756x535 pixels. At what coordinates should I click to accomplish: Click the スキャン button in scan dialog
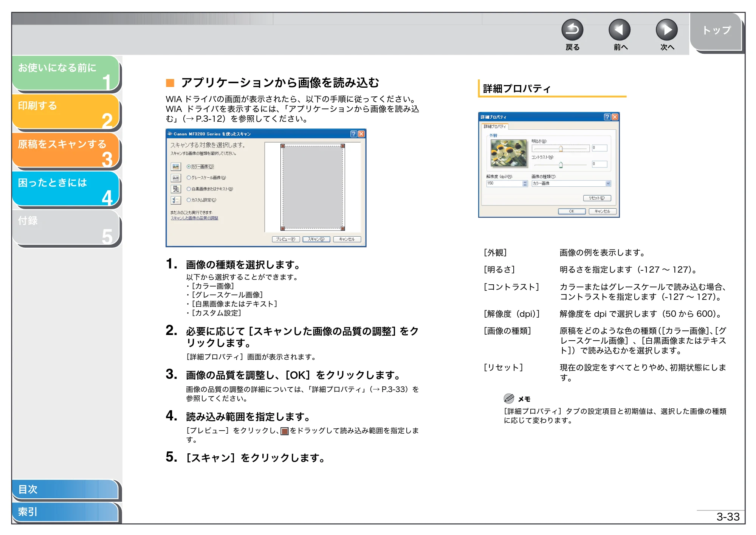316,239
